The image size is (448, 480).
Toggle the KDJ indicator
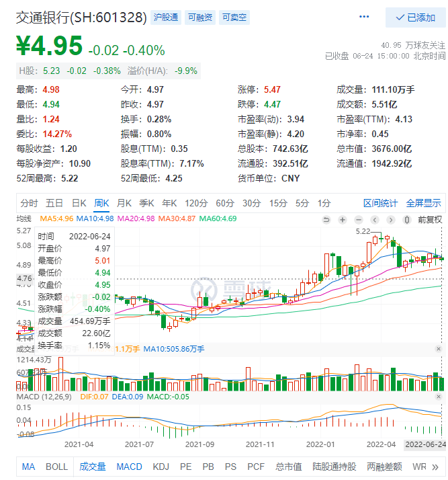[x=161, y=467]
